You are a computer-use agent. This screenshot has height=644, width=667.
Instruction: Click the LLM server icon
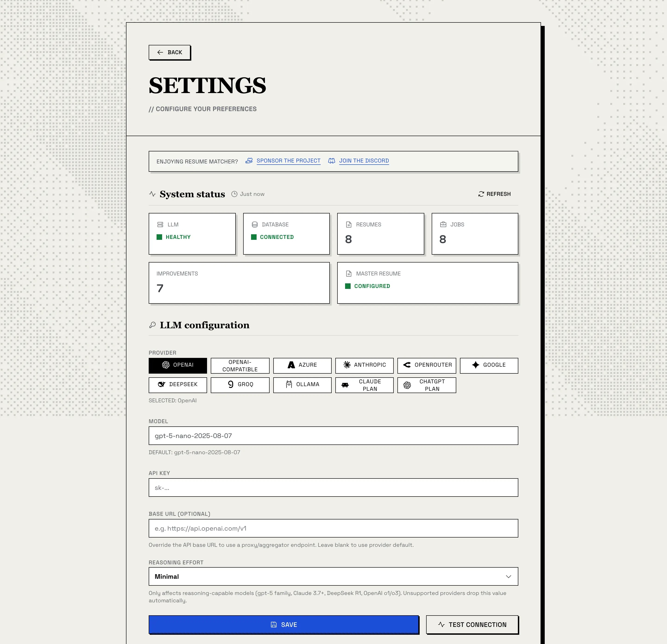160,225
